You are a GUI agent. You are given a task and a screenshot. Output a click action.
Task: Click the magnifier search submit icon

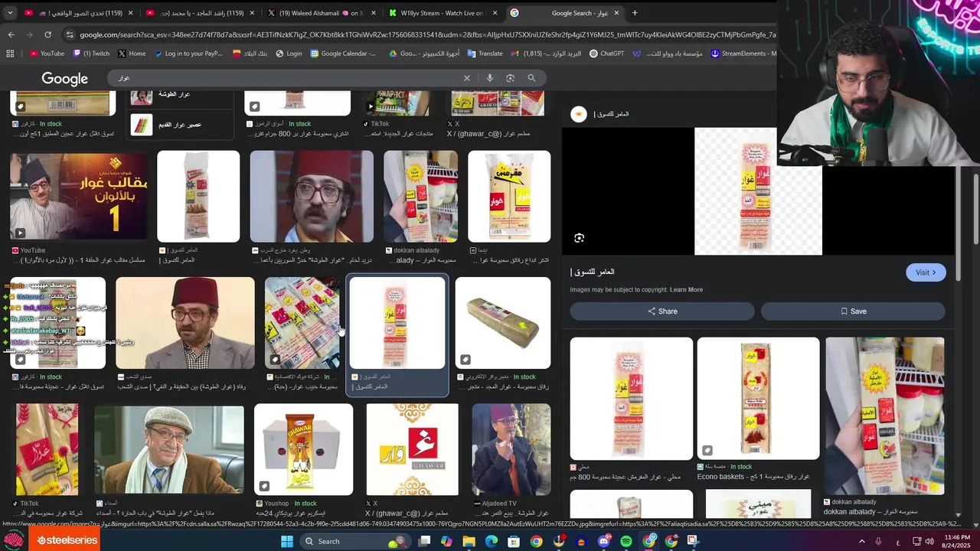pos(531,78)
